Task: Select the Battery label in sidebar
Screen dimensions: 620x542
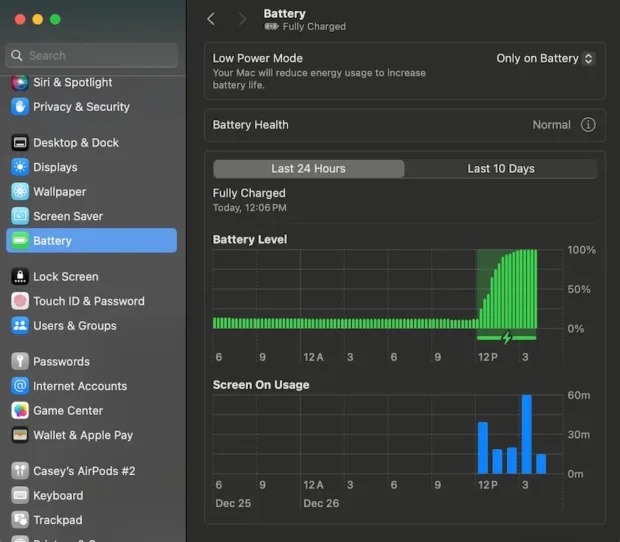Action: 52,241
